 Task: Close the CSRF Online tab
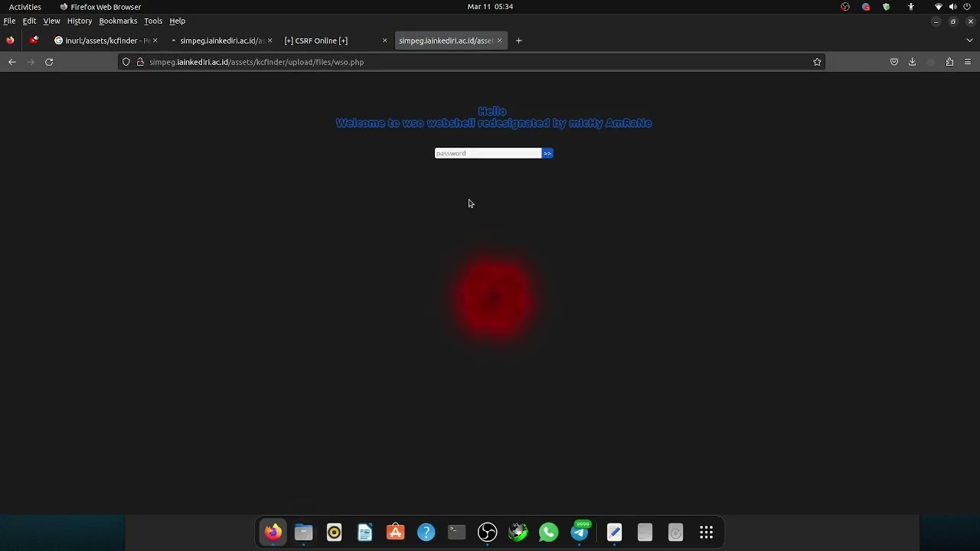point(384,41)
